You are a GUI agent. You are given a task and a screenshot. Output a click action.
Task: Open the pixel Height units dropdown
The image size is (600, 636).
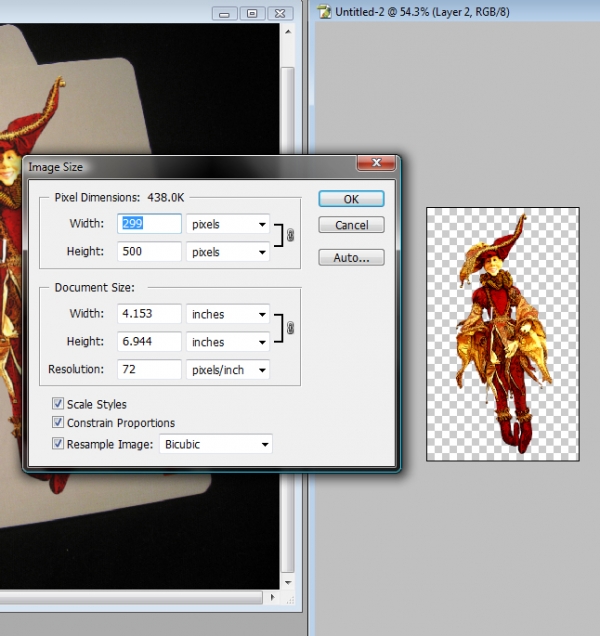point(228,252)
